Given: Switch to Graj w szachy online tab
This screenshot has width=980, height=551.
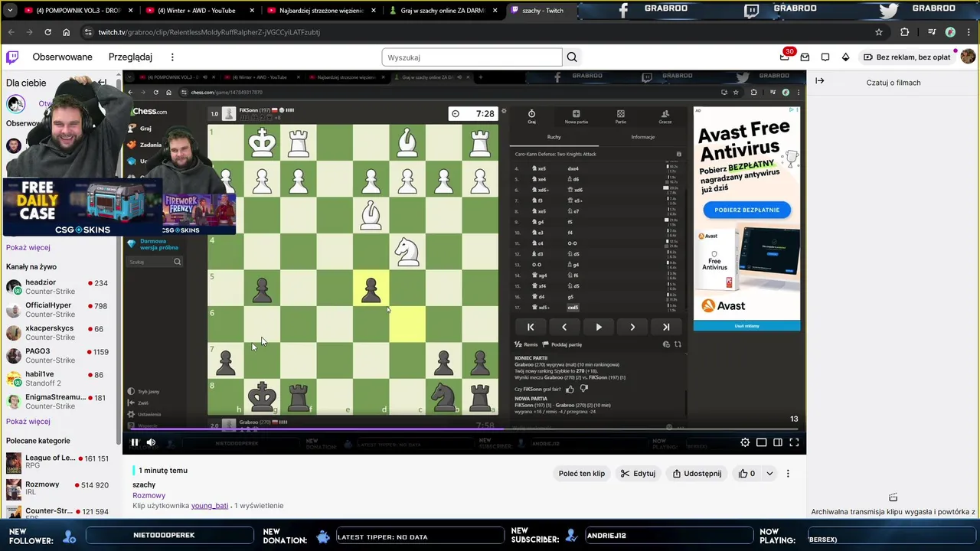Looking at the screenshot, I should click(x=442, y=11).
